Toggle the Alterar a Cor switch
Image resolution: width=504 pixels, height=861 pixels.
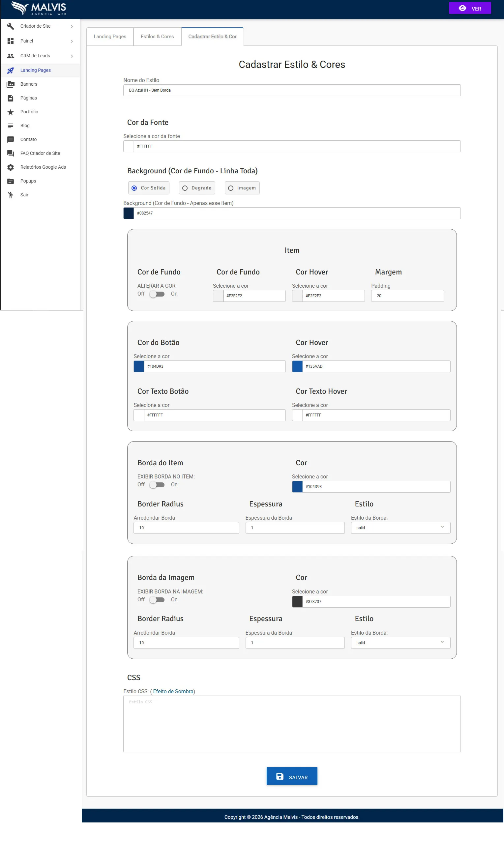point(157,294)
